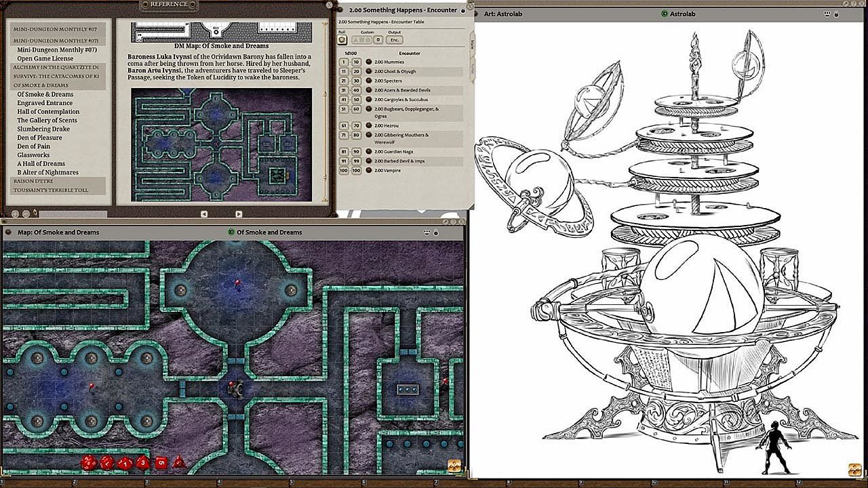The height and width of the screenshot is (488, 868).
Task: Toggle lock on Of Smoke and Dreams map
Action: coord(436,232)
